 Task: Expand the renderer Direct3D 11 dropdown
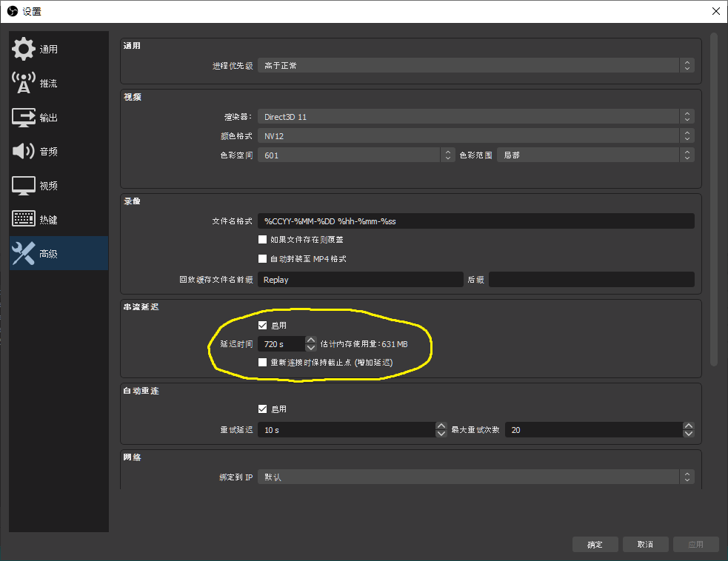tap(475, 117)
